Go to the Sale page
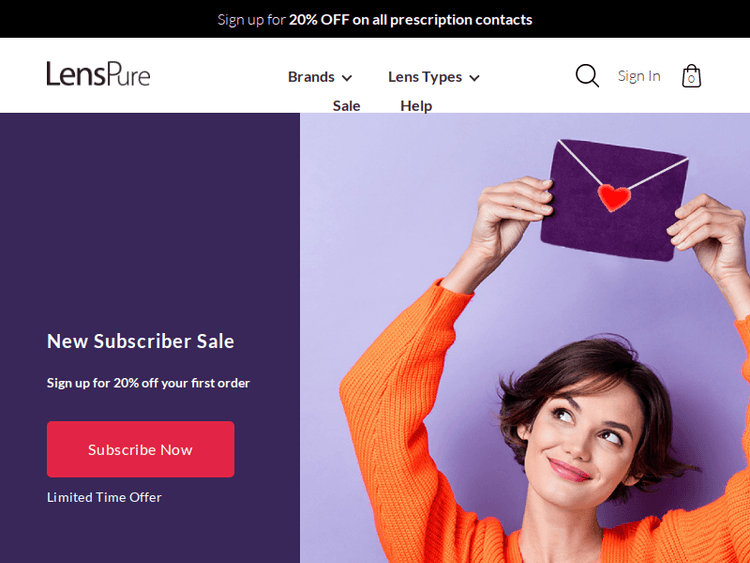 point(346,106)
